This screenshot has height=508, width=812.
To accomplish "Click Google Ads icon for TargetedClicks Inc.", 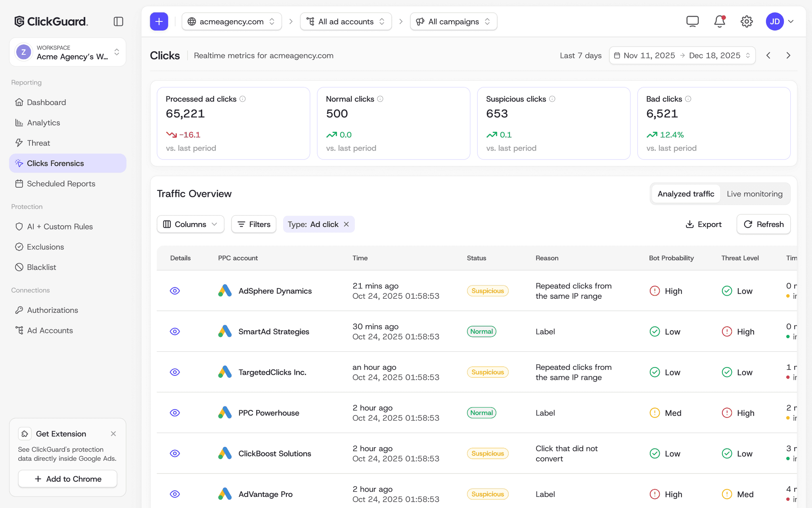I will pyautogui.click(x=225, y=372).
